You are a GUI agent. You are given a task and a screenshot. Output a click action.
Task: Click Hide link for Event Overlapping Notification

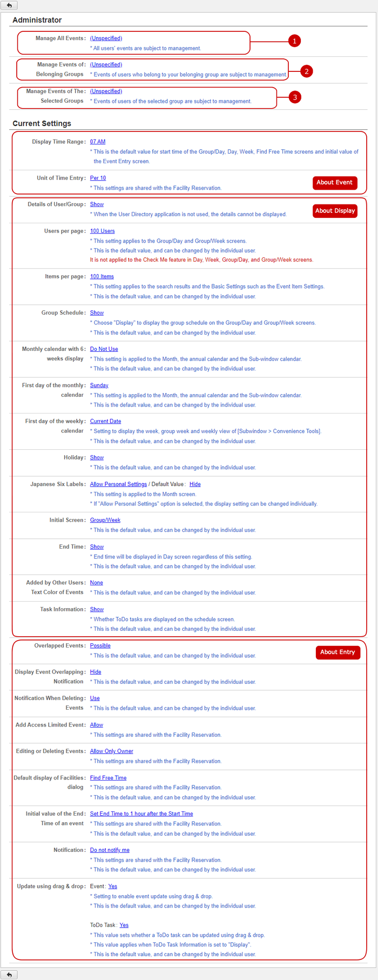[x=96, y=672]
